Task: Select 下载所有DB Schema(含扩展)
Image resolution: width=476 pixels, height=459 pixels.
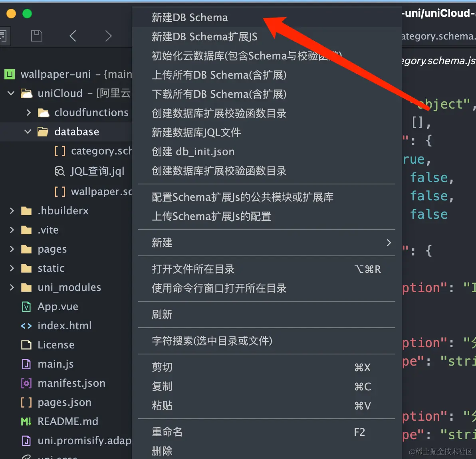Action: (x=266, y=94)
